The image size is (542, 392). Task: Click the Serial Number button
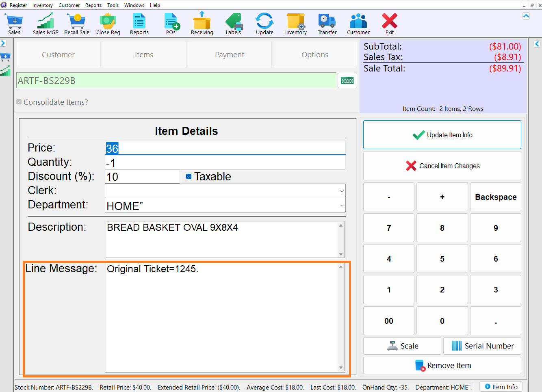point(482,346)
